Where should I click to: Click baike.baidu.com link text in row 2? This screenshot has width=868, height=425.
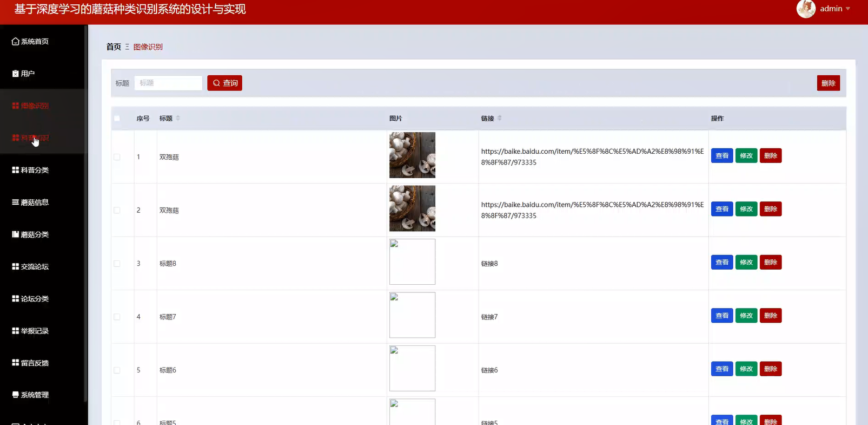point(592,210)
